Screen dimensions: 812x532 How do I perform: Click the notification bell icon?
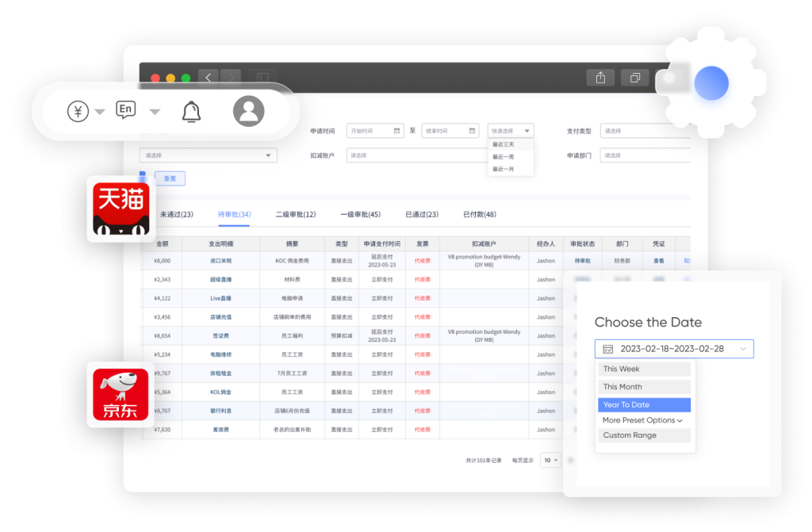point(191,112)
